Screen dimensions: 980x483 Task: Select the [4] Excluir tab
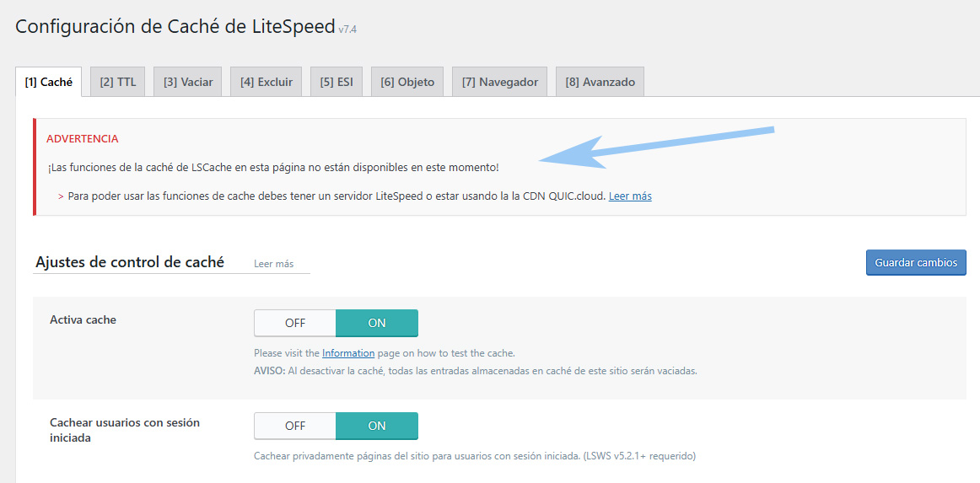click(266, 82)
